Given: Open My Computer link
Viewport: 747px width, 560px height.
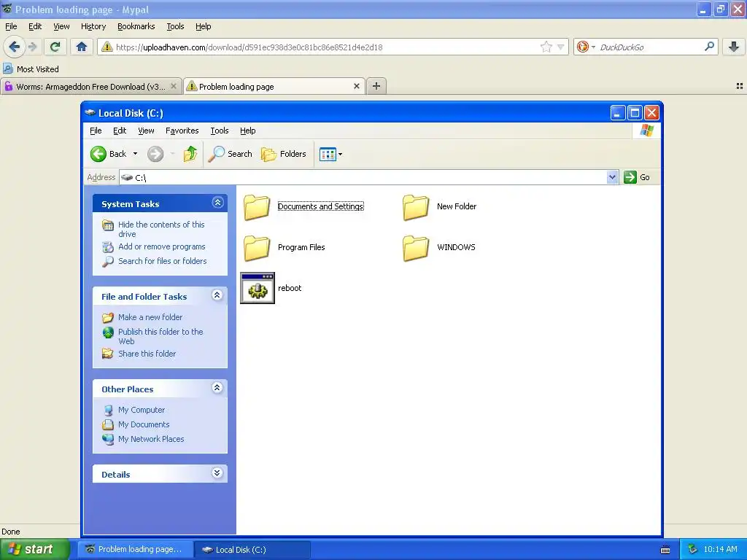Looking at the screenshot, I should coord(142,410).
